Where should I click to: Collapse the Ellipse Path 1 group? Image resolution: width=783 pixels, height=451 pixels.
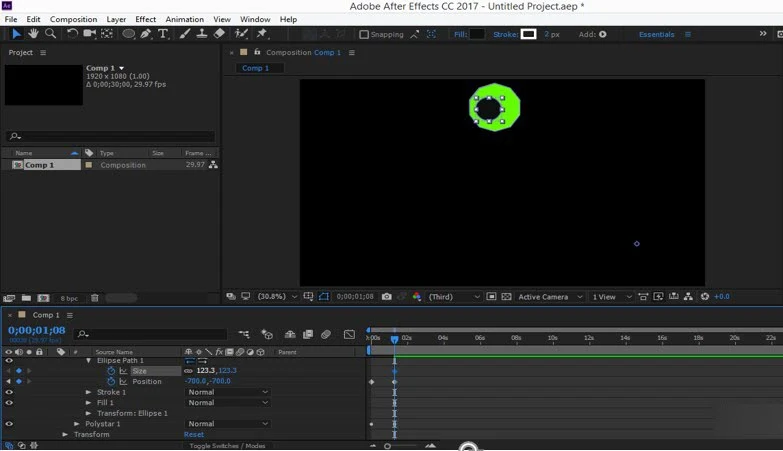(88, 360)
